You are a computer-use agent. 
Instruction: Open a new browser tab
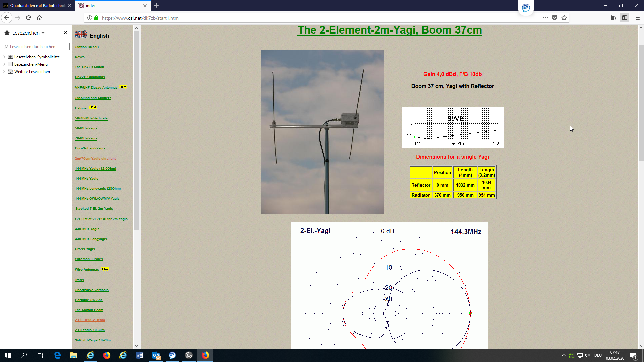tap(156, 6)
